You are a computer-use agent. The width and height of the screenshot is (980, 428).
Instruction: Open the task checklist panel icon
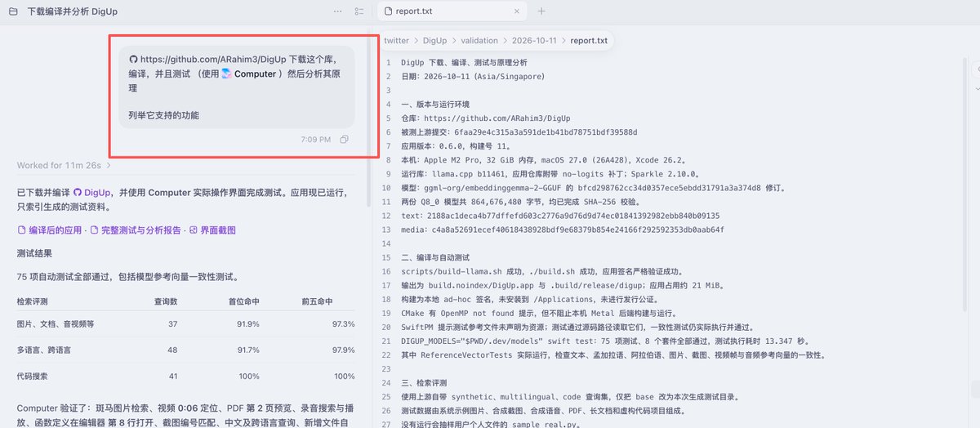[359, 11]
